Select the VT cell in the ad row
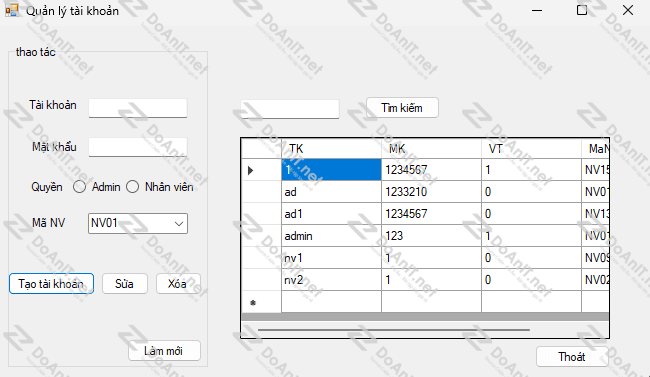The height and width of the screenshot is (377, 650). tap(531, 192)
